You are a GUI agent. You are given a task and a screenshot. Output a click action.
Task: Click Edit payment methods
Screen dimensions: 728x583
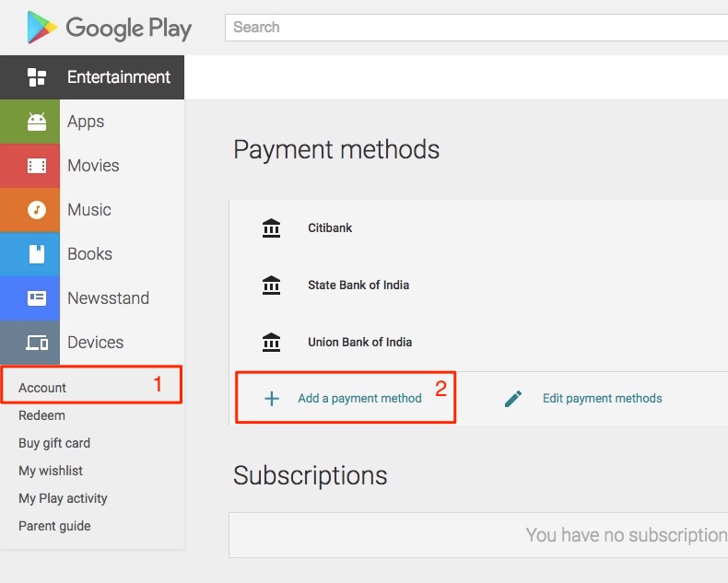[x=603, y=398]
